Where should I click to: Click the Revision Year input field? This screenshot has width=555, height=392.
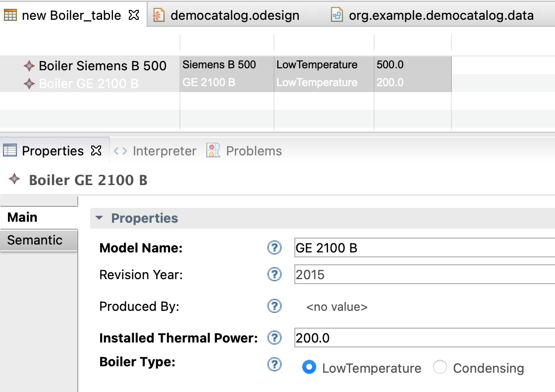(425, 275)
